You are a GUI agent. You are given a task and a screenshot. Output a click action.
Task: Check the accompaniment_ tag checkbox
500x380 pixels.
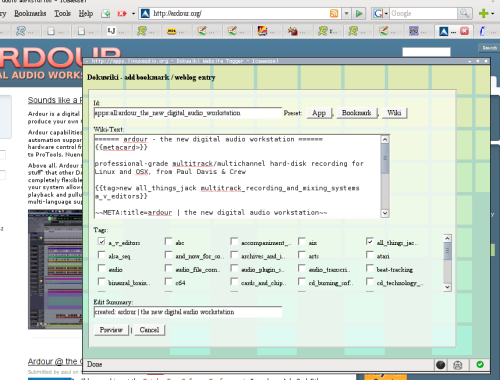click(234, 241)
